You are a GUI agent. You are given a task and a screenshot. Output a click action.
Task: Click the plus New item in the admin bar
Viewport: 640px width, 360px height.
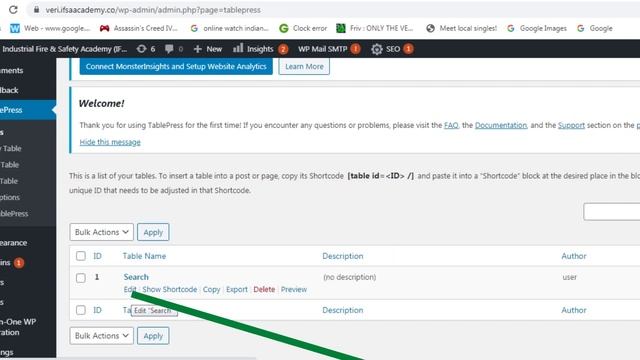pos(207,49)
